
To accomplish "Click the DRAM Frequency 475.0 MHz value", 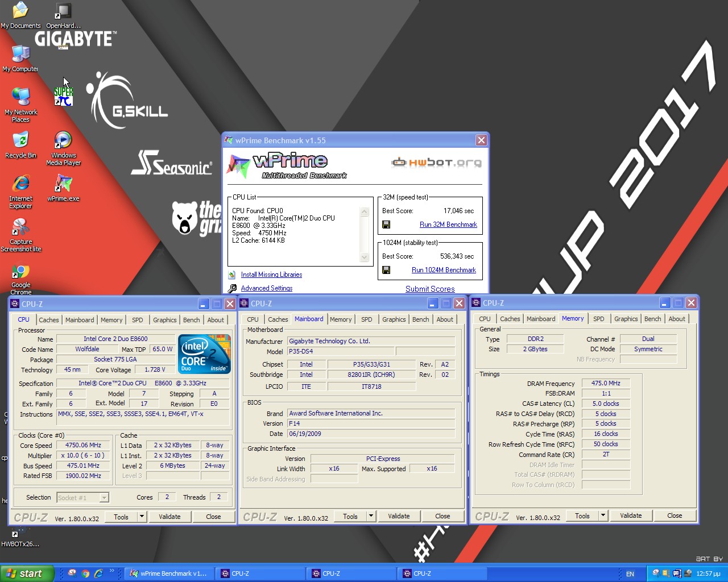I will click(606, 383).
